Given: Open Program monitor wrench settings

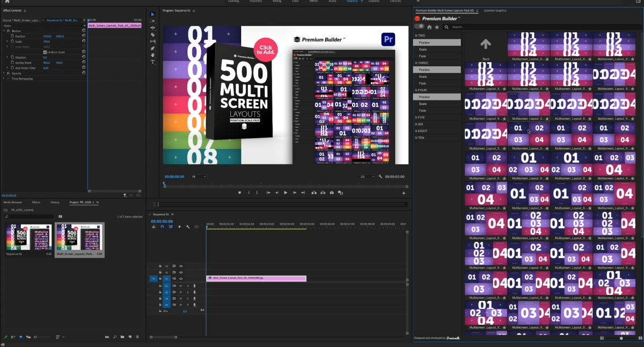Looking at the screenshot, I should coord(380,177).
